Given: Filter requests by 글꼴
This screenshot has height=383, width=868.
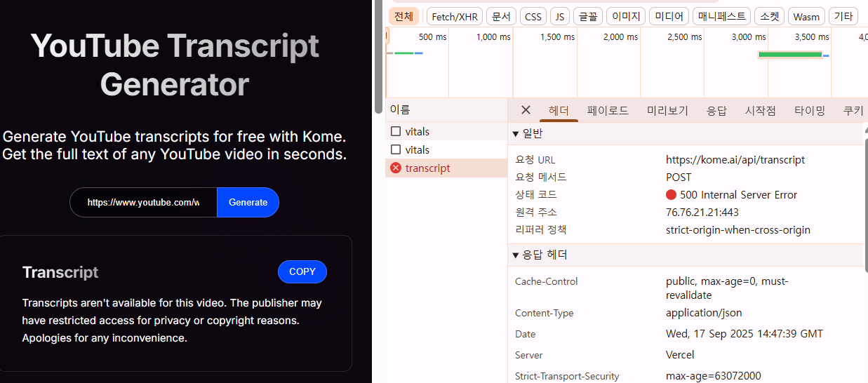Looking at the screenshot, I should tap(588, 16).
